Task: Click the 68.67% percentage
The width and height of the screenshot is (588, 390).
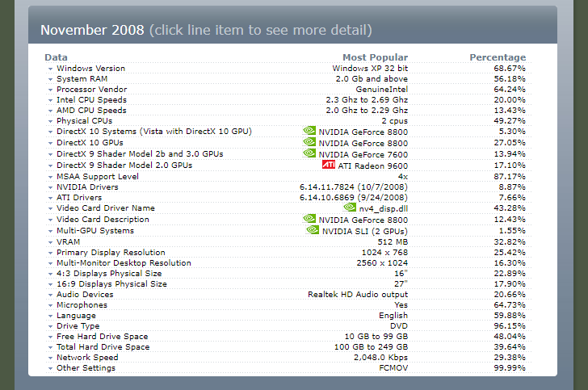Action: pyautogui.click(x=510, y=69)
